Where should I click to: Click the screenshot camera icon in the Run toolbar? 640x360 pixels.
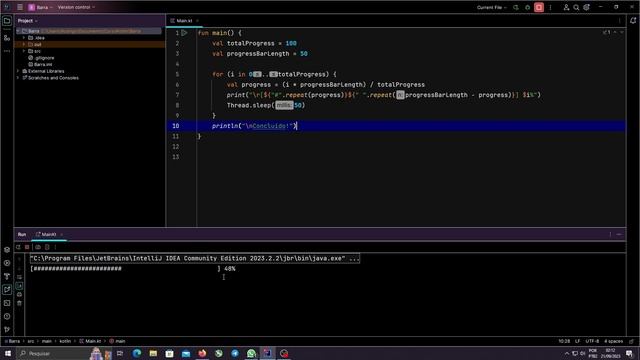(x=38, y=247)
